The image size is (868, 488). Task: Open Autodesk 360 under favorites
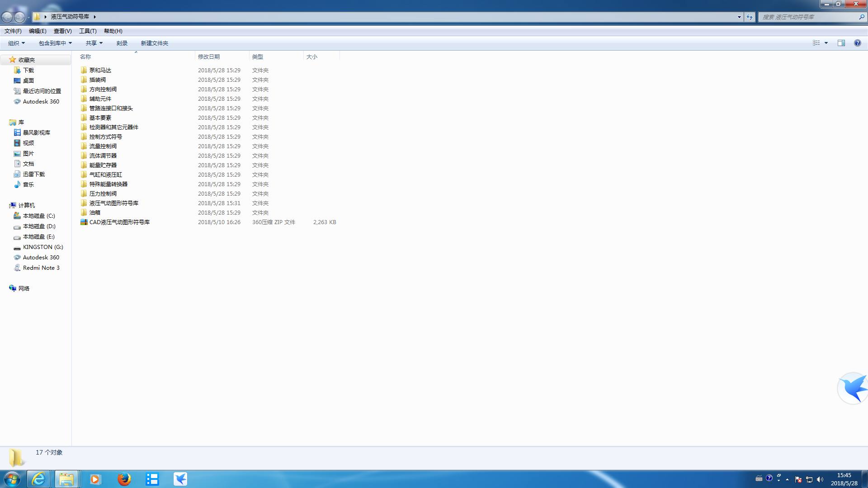pyautogui.click(x=41, y=101)
